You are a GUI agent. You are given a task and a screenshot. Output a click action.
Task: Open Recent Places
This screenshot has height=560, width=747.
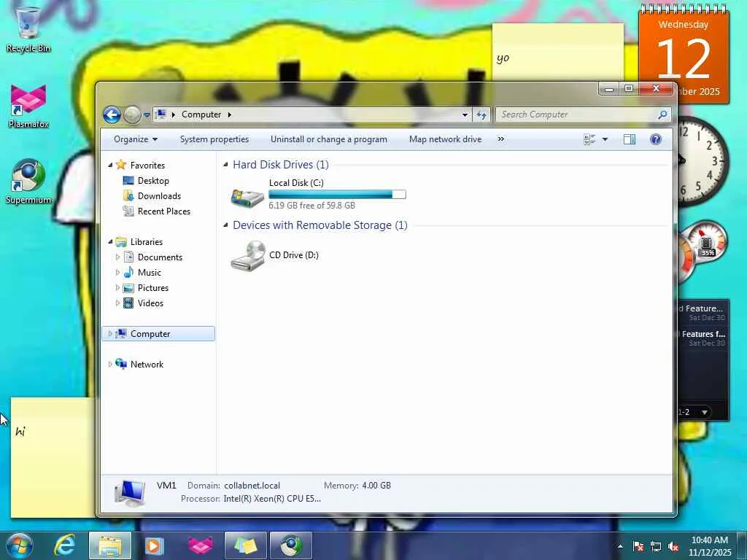pyautogui.click(x=164, y=211)
